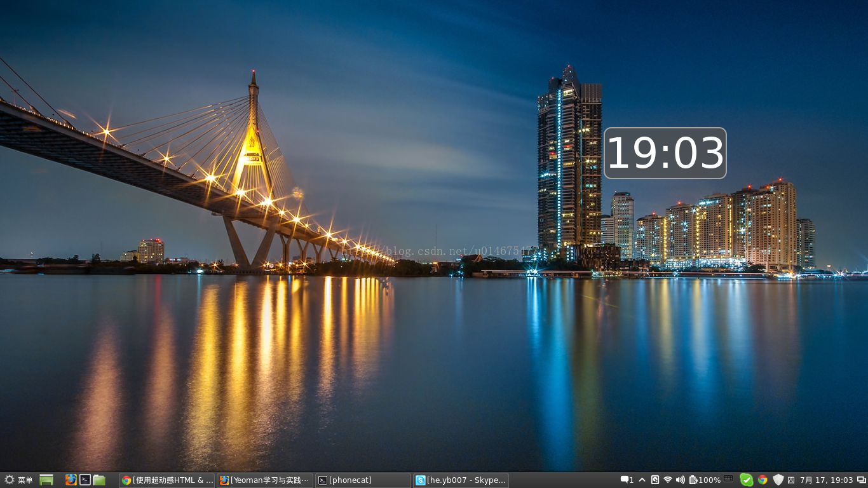Open the sound volume tray icon
Viewport: 868px width, 488px height.
coord(680,480)
